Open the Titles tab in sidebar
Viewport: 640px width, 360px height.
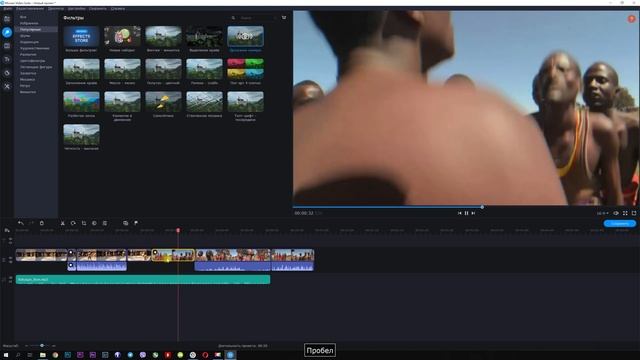pos(7,60)
